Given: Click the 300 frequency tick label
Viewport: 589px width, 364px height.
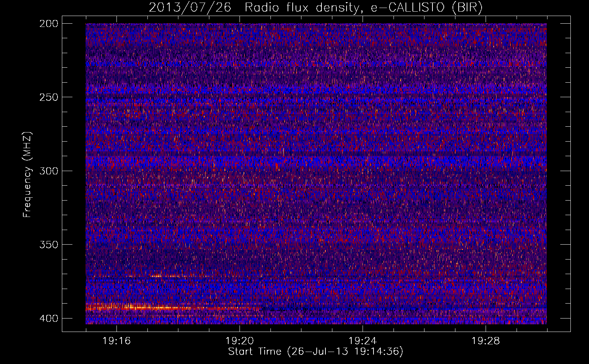Looking at the screenshot, I should 48,171.
